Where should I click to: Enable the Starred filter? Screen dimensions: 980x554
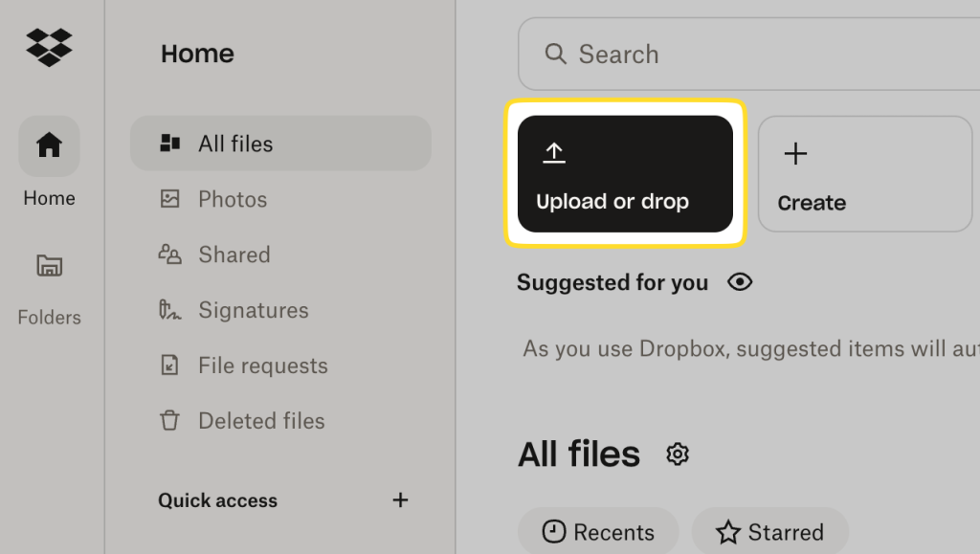pos(769,531)
